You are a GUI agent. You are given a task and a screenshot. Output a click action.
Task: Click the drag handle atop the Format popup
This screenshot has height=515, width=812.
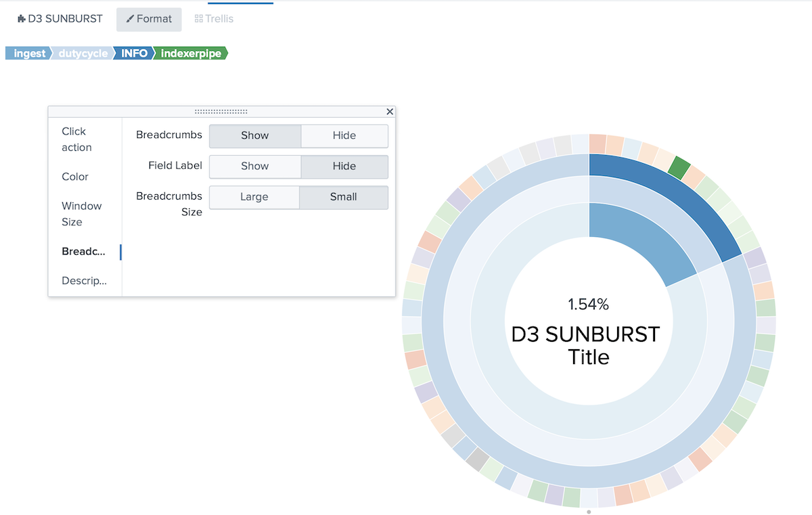pyautogui.click(x=221, y=110)
